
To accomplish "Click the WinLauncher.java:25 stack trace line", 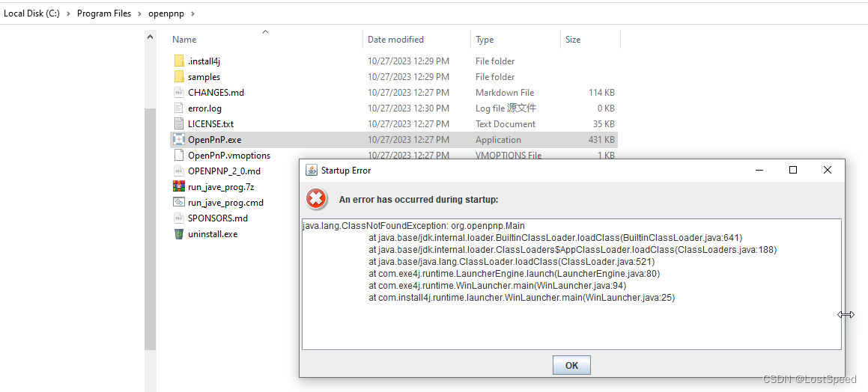I will [x=521, y=298].
